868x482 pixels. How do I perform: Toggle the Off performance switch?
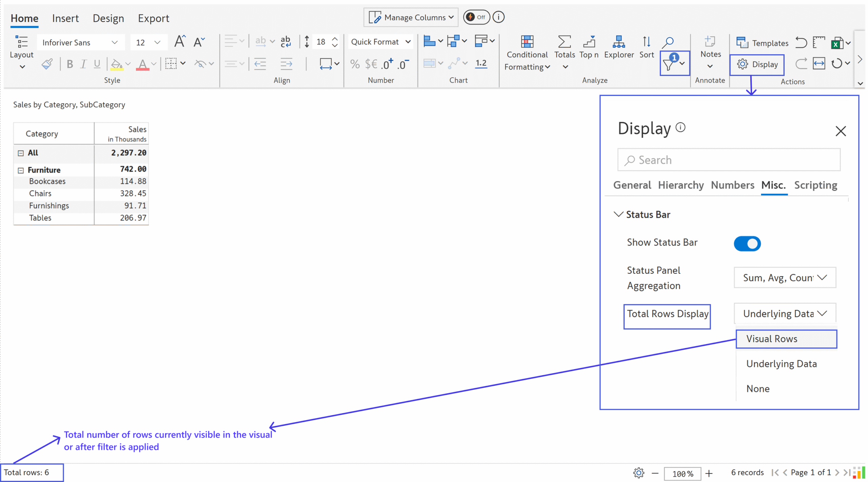[476, 17]
